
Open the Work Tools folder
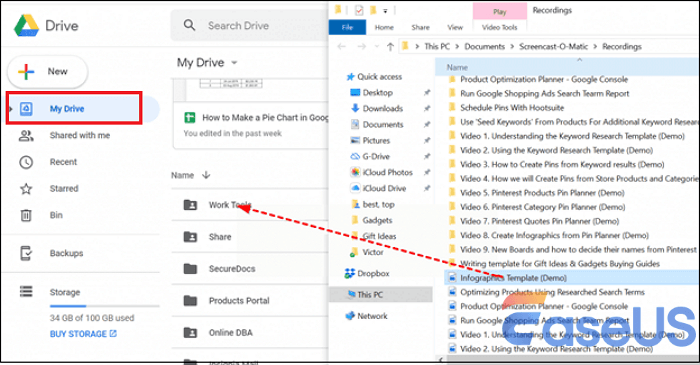pyautogui.click(x=250, y=205)
